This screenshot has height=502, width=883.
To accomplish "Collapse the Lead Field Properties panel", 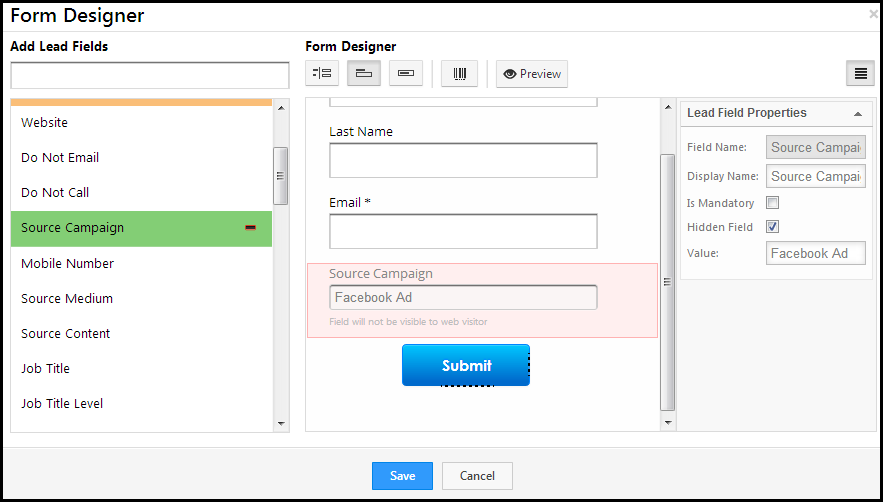I will [857, 114].
